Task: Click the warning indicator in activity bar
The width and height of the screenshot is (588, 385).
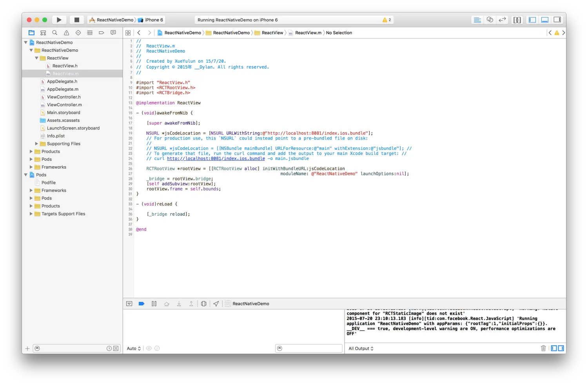Action: [387, 20]
